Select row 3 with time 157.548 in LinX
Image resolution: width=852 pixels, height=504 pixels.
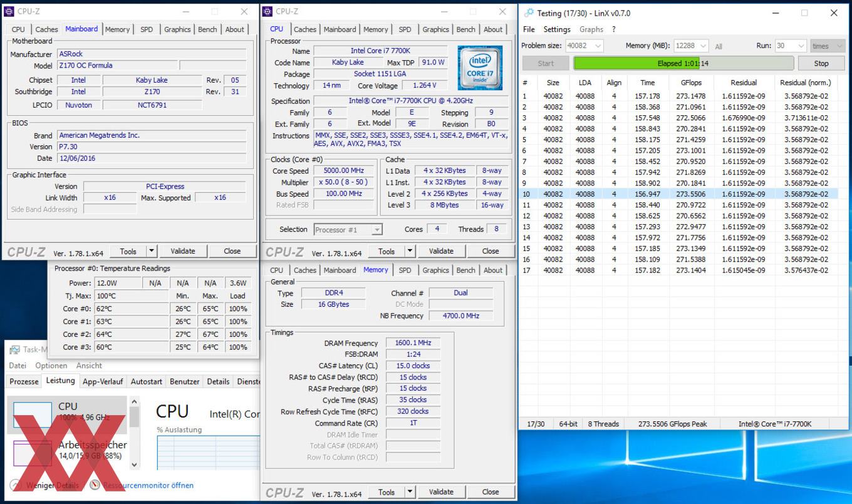[679, 118]
